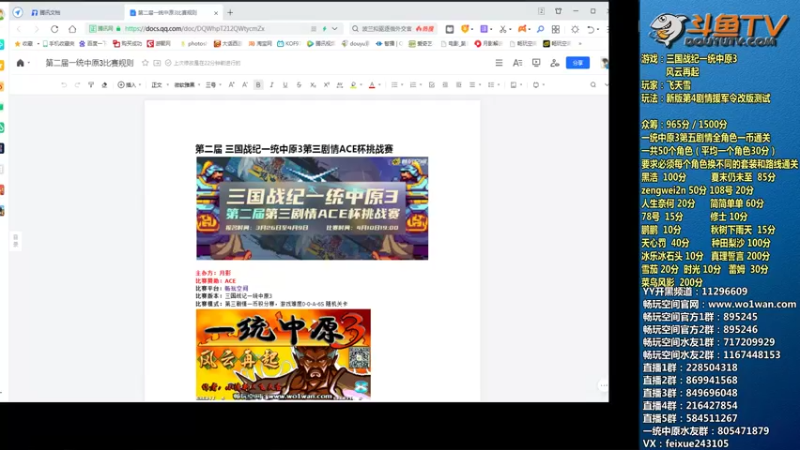The width and height of the screenshot is (800, 450).
Task: Open the 手机收藏夹 bookmark
Action: [x=58, y=44]
